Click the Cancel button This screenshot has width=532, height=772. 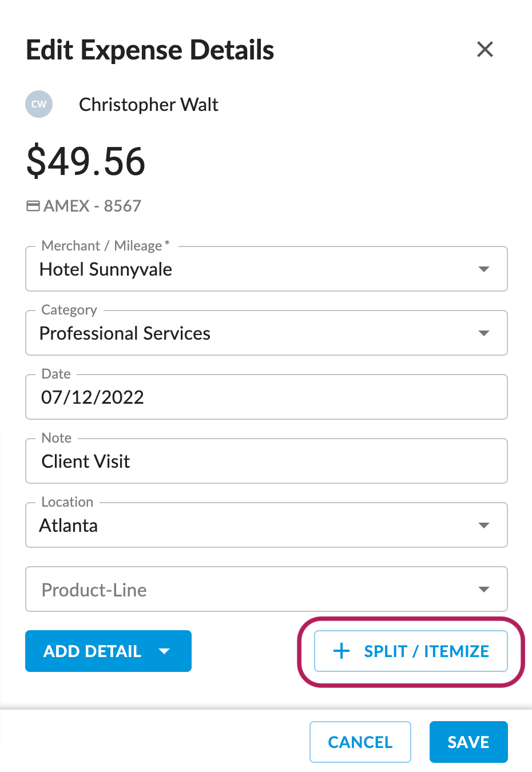(360, 742)
